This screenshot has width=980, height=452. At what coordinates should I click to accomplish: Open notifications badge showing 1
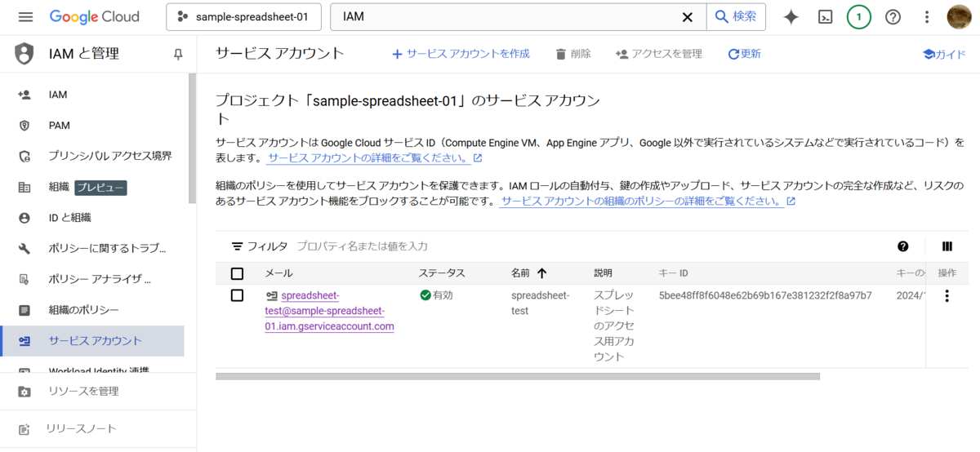point(859,17)
